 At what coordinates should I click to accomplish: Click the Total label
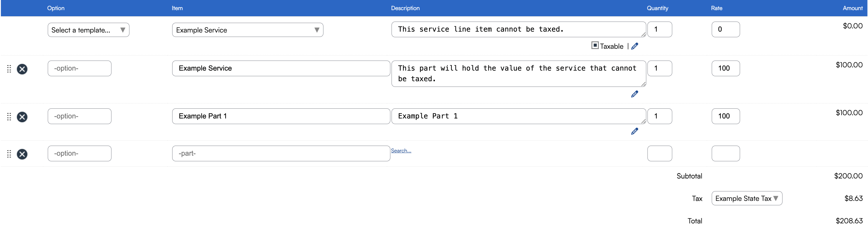(695, 221)
